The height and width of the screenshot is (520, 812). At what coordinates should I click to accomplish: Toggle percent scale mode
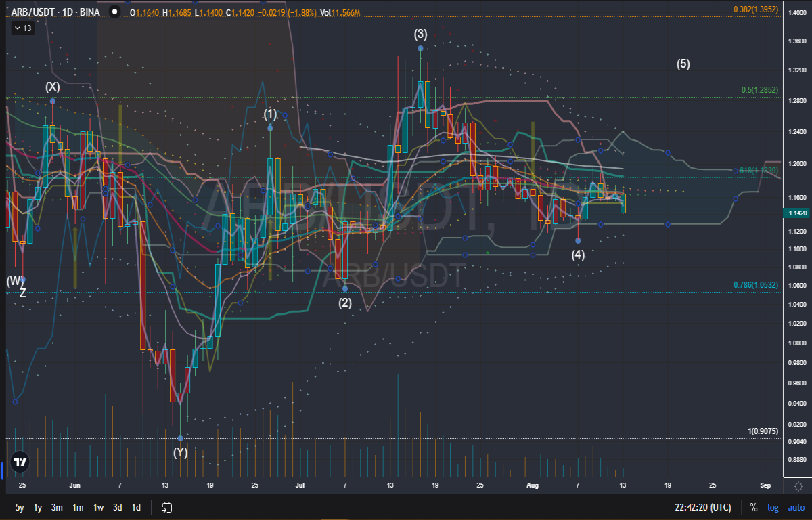(x=754, y=507)
